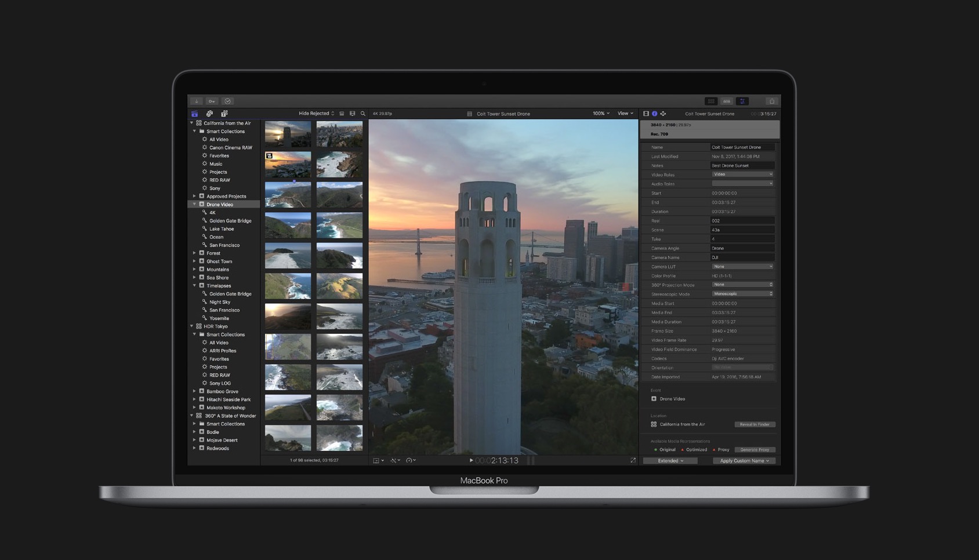Switch to the Info inspector tab
The width and height of the screenshot is (979, 560).
tap(654, 114)
